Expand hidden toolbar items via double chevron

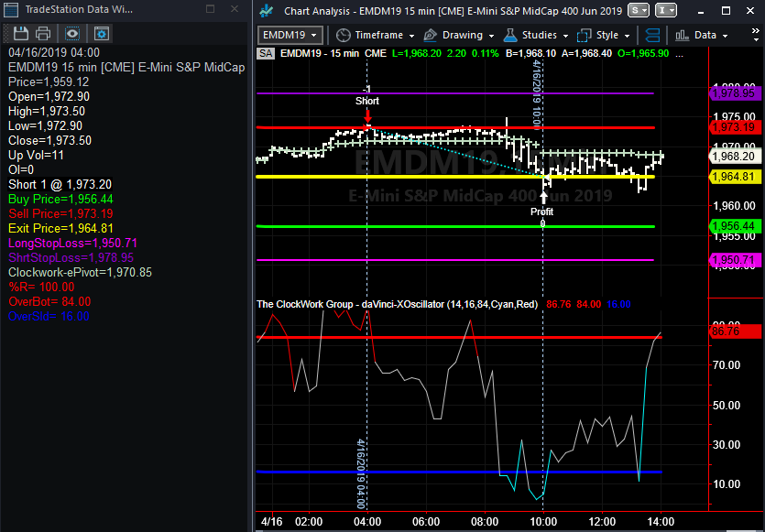coord(753,32)
